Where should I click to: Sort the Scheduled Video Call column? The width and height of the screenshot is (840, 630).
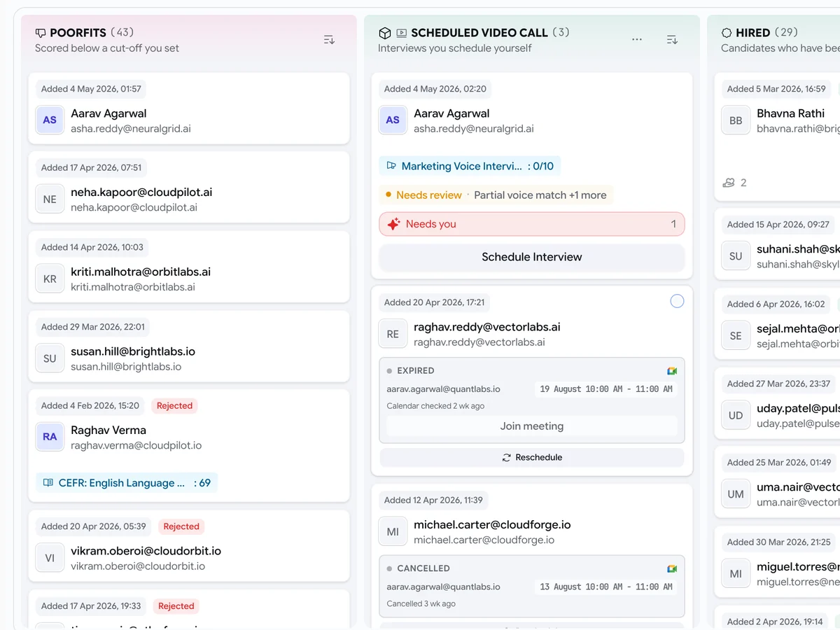click(672, 40)
